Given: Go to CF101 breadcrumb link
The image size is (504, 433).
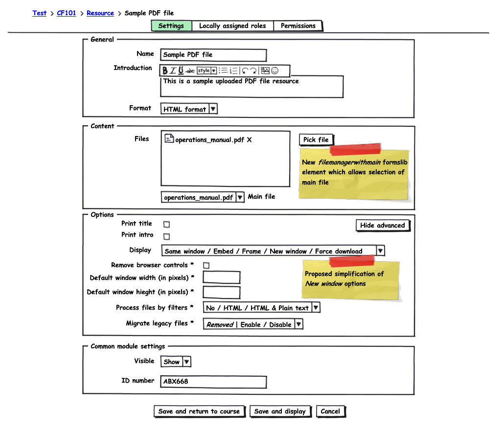Looking at the screenshot, I should 66,13.
